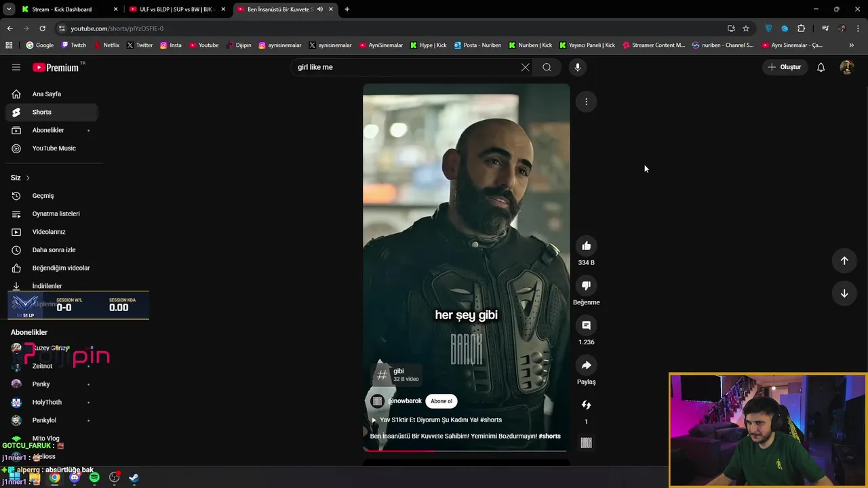Go back with the browser back arrow
This screenshot has height=488, width=868.
9,28
